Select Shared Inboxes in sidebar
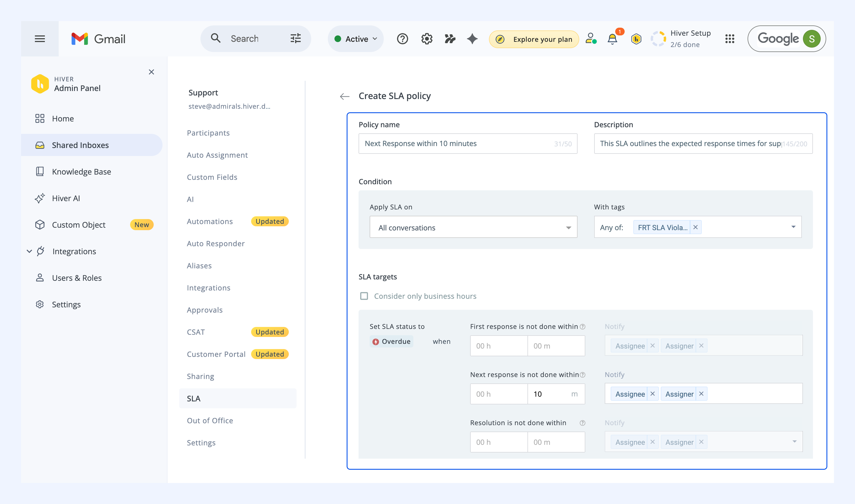The width and height of the screenshot is (855, 504). (92, 145)
